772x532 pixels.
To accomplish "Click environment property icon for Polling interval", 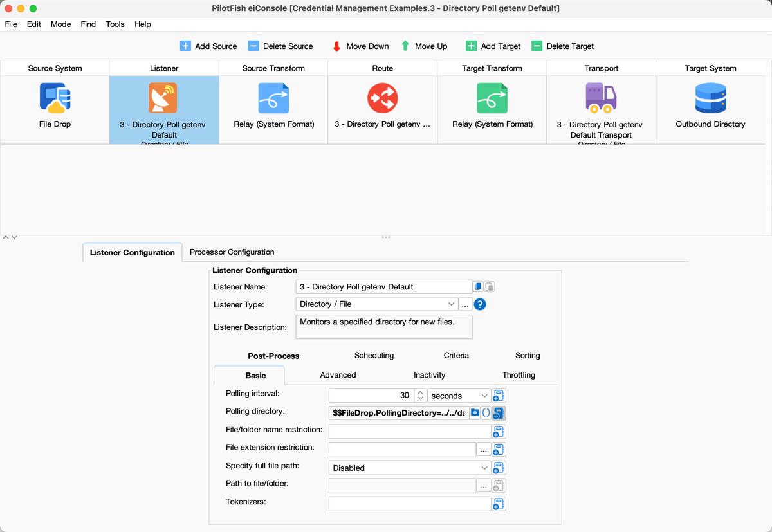I will (499, 396).
